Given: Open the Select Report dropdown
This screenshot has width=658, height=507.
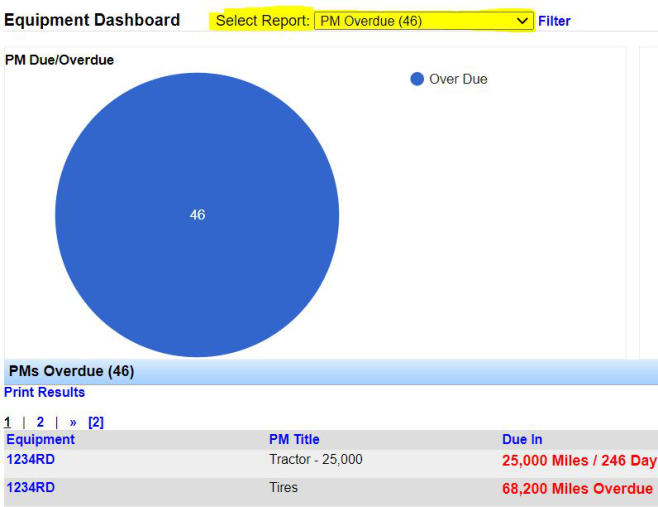Looking at the screenshot, I should (x=424, y=21).
